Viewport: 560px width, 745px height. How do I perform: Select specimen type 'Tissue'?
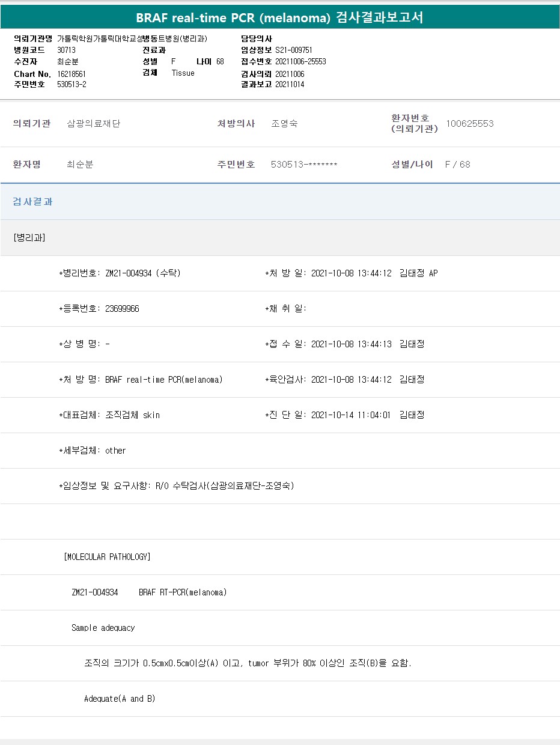(183, 73)
